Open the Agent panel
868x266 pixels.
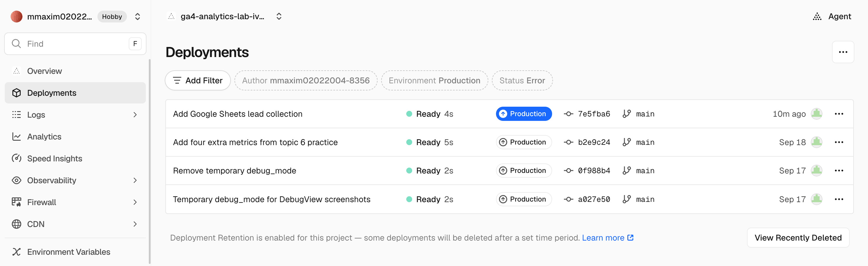[832, 17]
